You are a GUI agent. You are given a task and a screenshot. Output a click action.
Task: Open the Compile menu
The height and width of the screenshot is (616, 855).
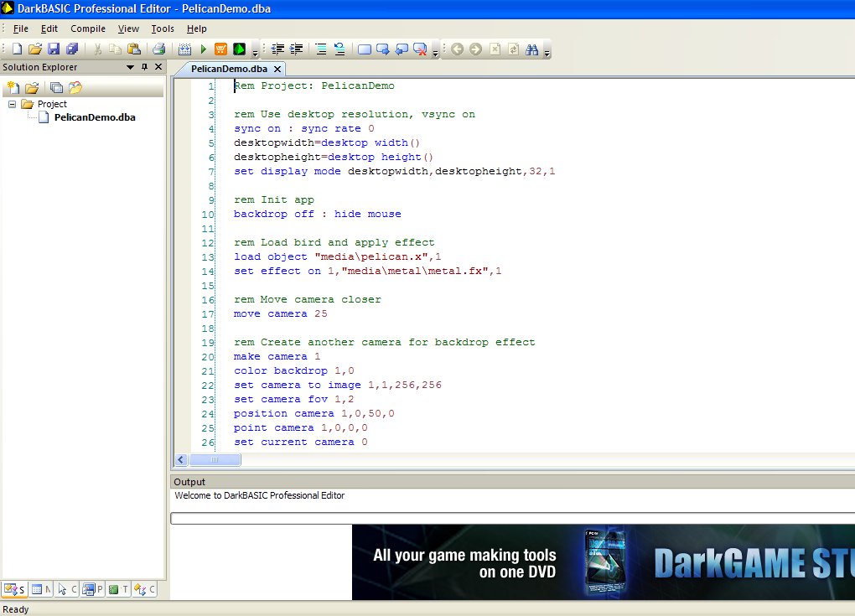(87, 28)
